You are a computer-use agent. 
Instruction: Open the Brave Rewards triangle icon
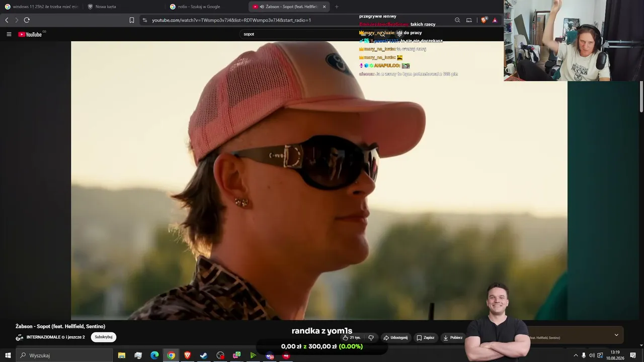[495, 20]
